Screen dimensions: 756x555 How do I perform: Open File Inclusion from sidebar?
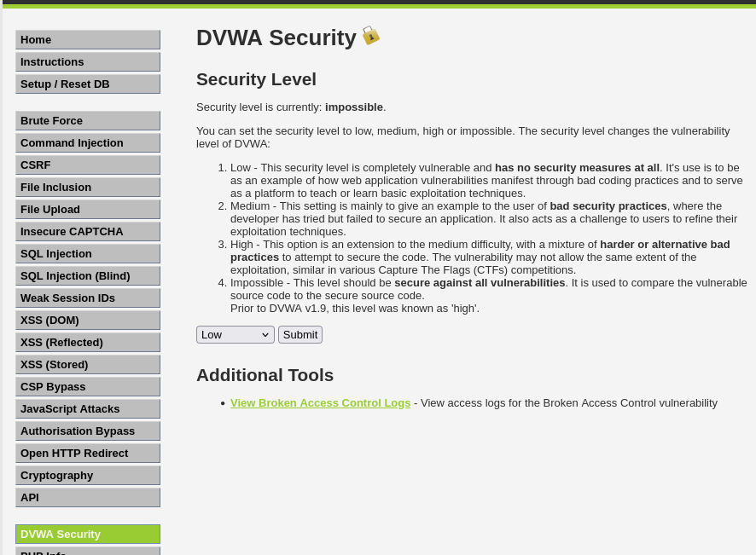coord(88,187)
